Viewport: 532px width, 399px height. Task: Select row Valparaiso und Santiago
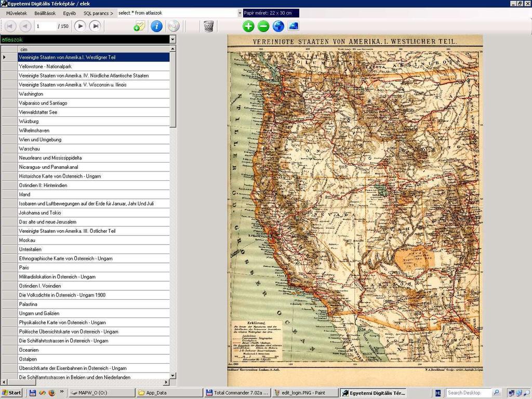[x=94, y=103]
